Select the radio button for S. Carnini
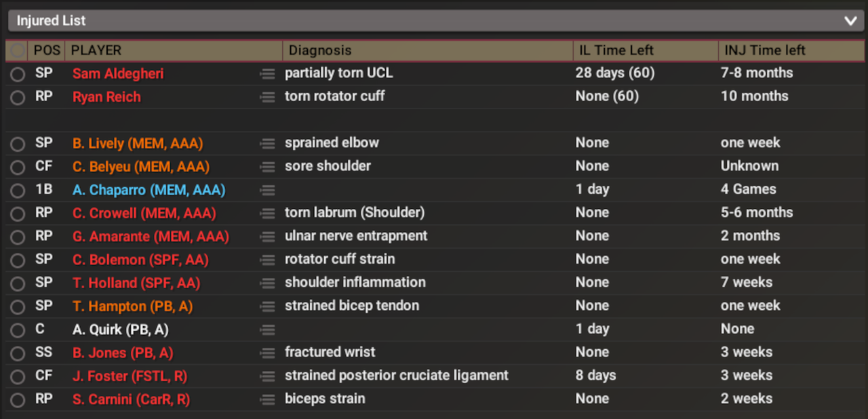Image resolution: width=868 pixels, height=419 pixels. coord(18,399)
